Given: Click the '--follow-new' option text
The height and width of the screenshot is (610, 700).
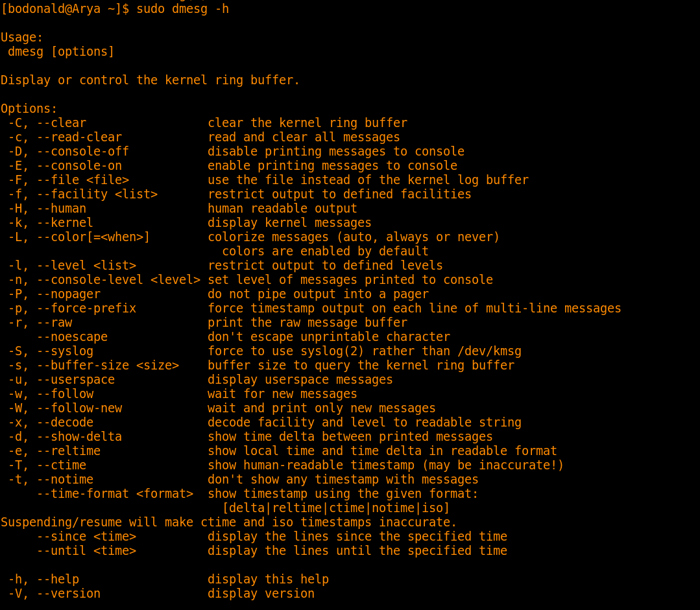Looking at the screenshot, I should point(79,408).
